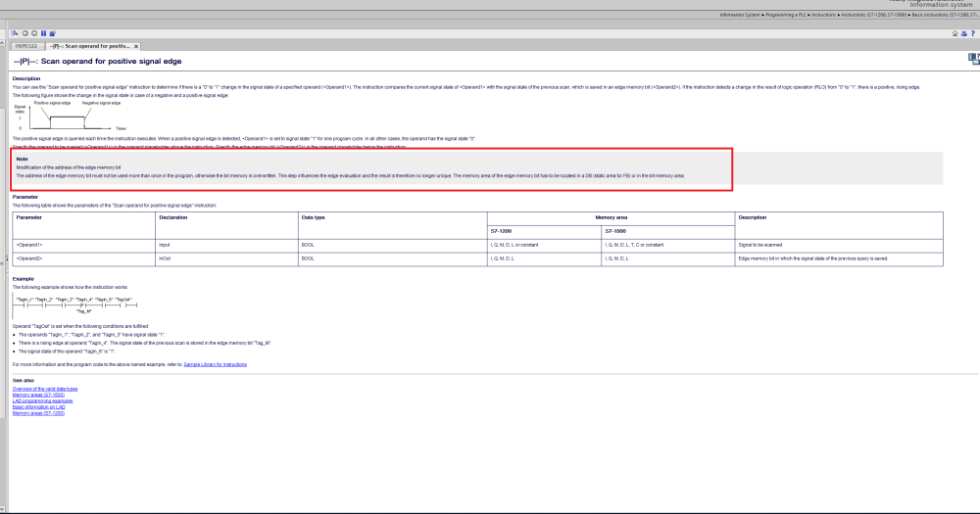Open Overview of the valid data types
The width and height of the screenshot is (980, 514).
[45, 389]
